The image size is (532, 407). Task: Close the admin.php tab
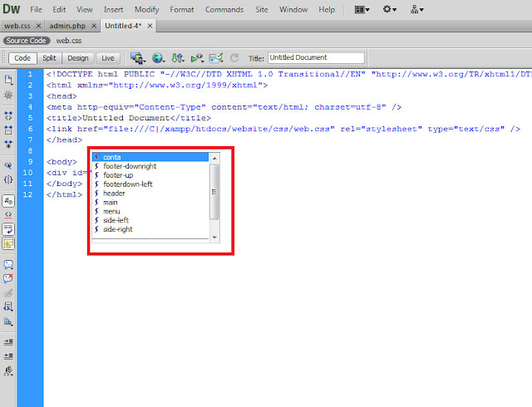94,26
